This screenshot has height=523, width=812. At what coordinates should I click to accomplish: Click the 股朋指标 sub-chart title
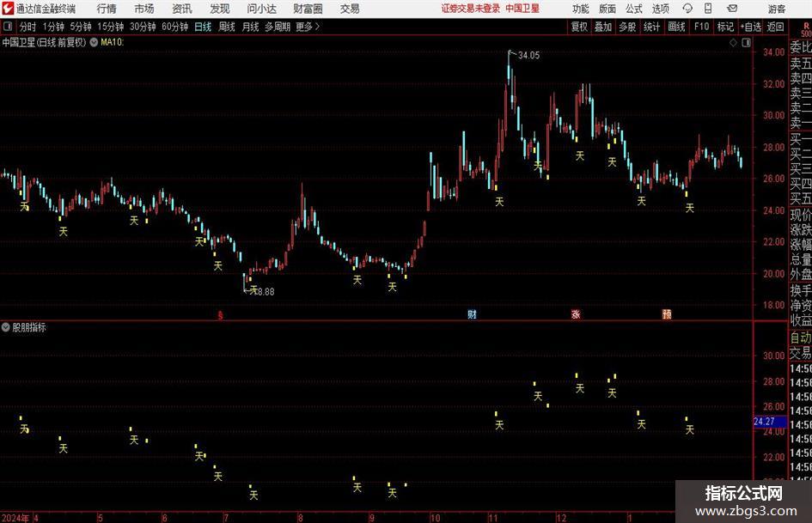point(29,327)
